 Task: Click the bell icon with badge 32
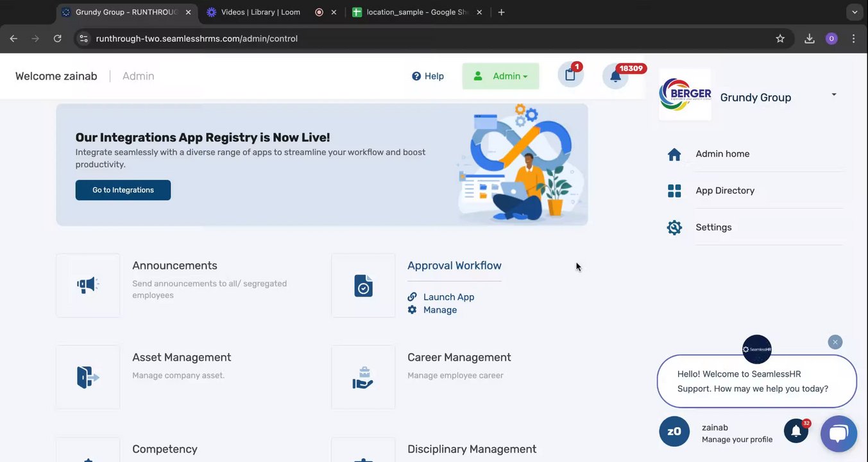coord(796,431)
